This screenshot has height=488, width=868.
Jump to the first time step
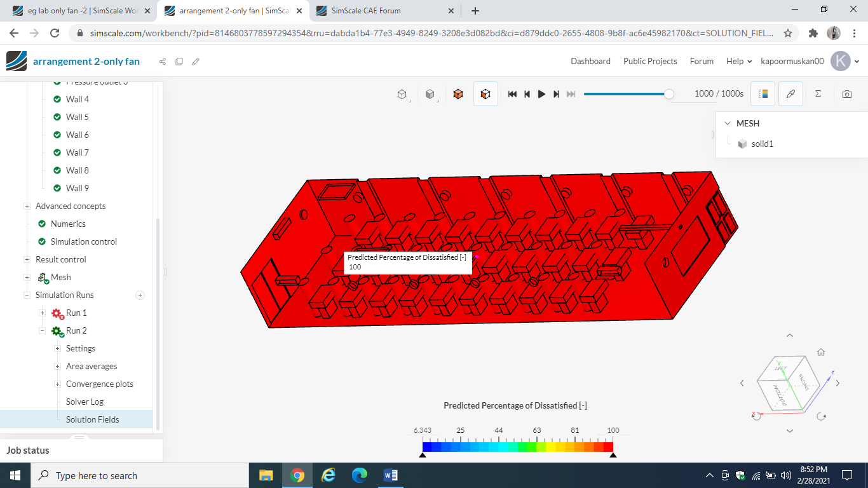pos(512,94)
